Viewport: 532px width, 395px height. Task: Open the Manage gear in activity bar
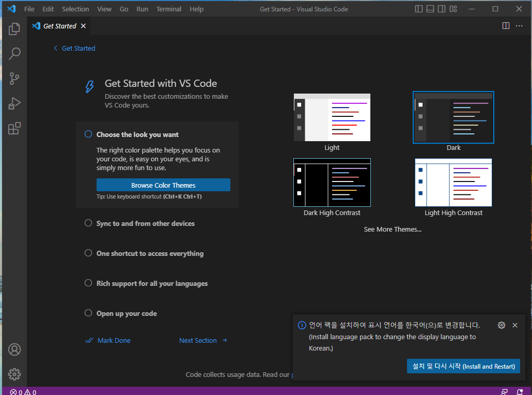(x=14, y=374)
